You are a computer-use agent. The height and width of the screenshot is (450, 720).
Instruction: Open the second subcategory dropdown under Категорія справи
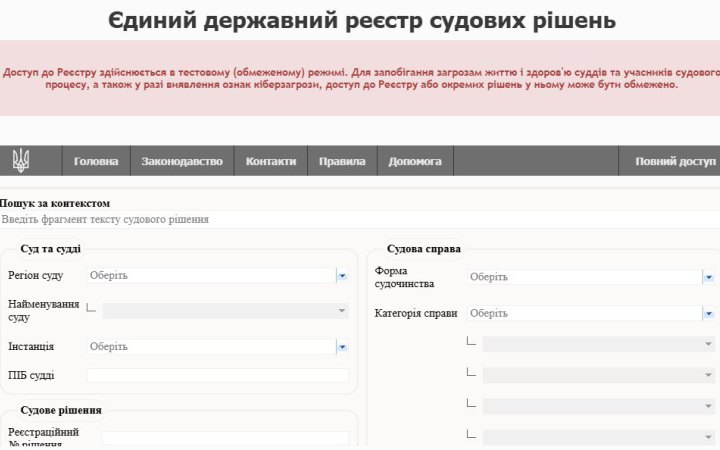tap(599, 375)
